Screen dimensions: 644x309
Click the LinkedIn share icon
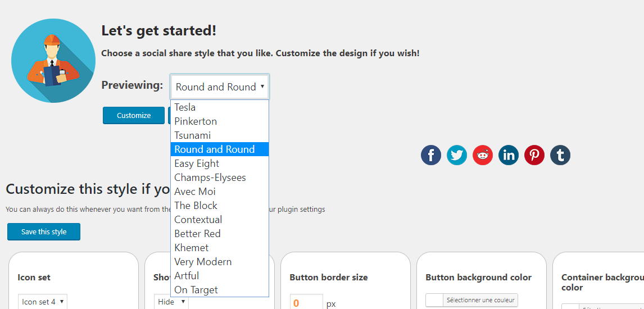[509, 155]
